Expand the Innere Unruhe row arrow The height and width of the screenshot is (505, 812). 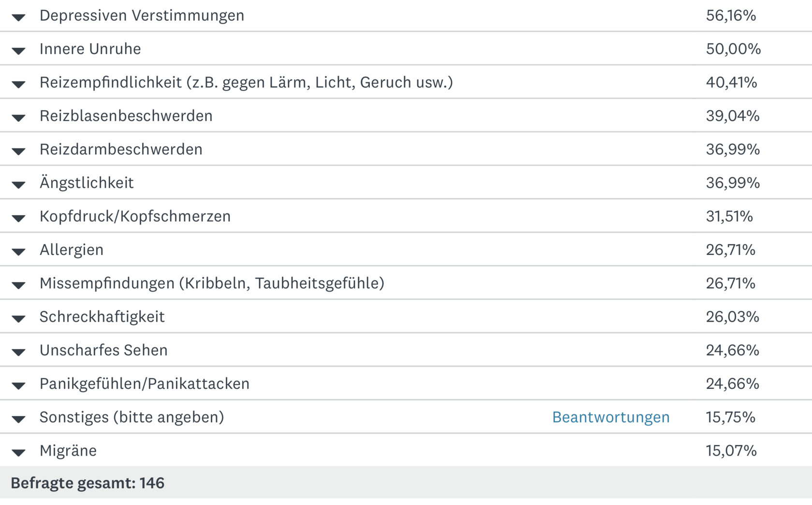pos(18,51)
